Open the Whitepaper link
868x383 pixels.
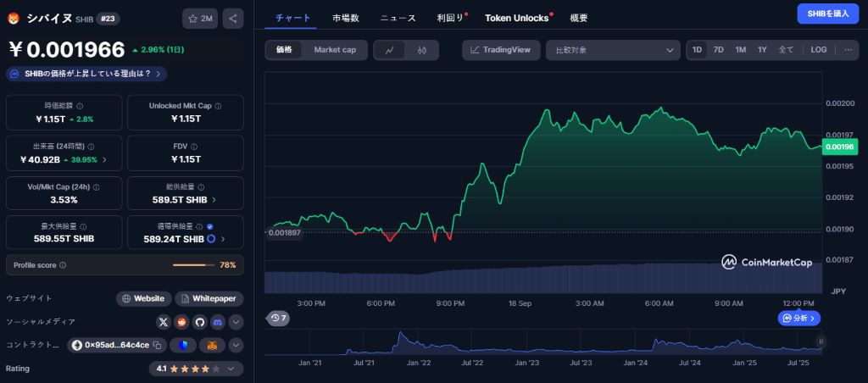pos(209,298)
